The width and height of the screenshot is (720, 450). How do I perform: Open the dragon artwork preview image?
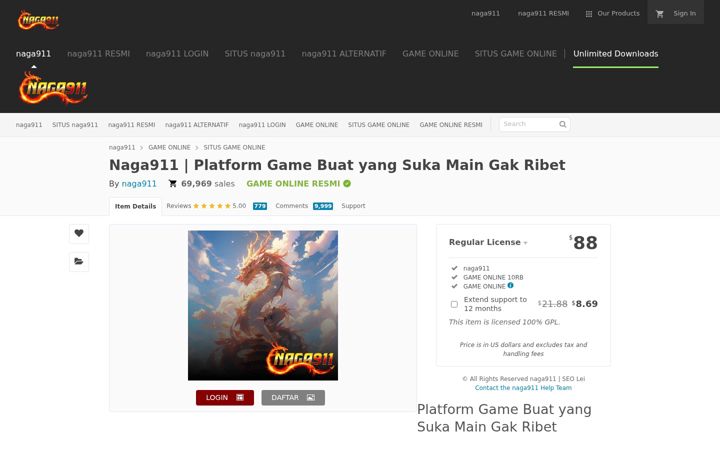263,305
